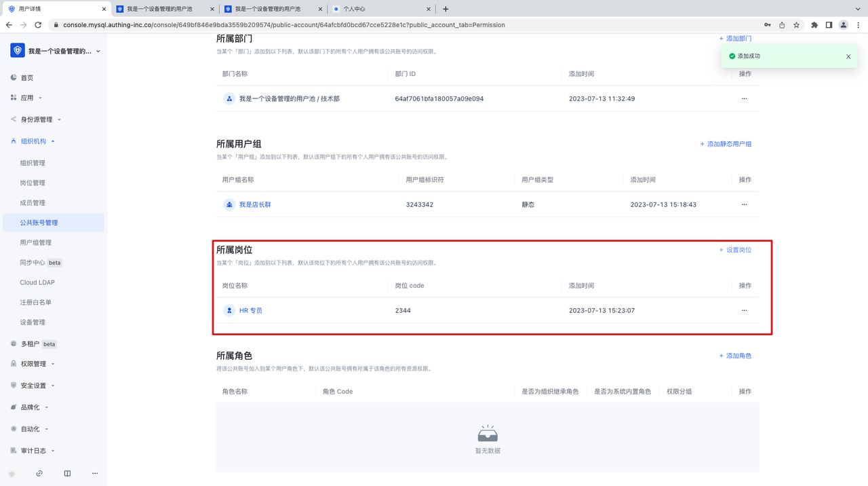Click the link icon in sidebar footer

[39, 473]
